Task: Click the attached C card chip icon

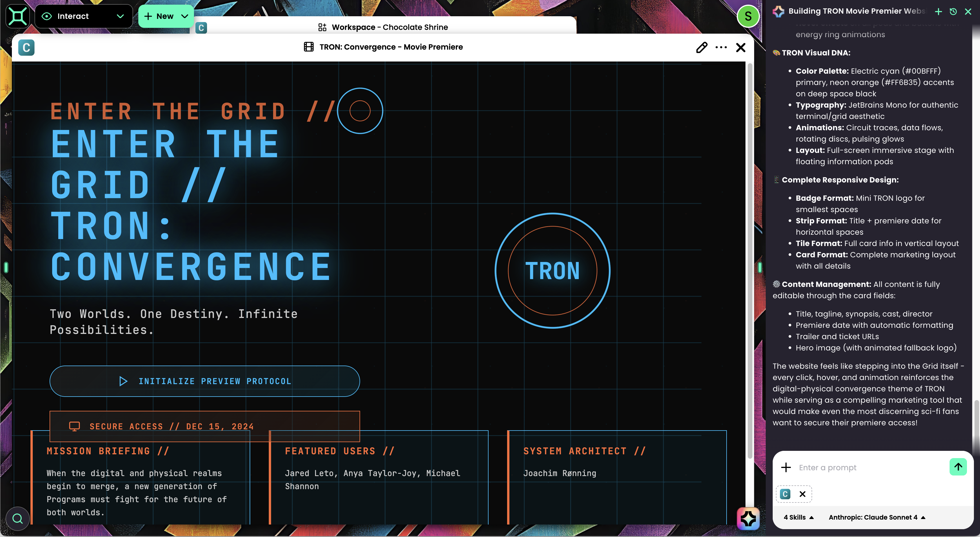Action: pyautogui.click(x=785, y=494)
